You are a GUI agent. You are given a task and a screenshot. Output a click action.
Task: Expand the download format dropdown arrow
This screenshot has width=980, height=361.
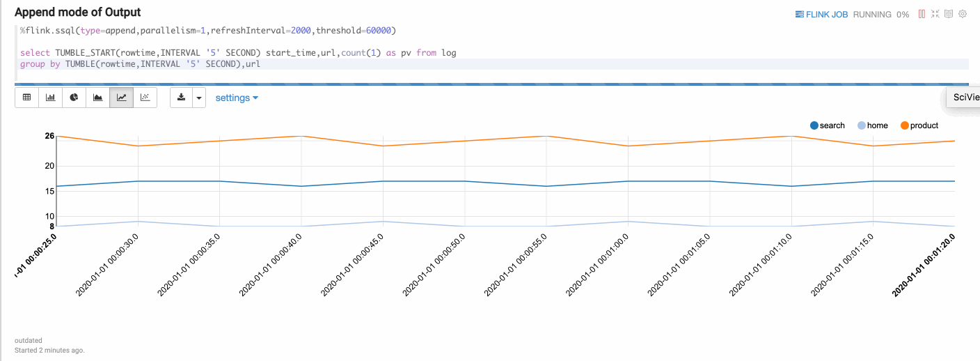pos(199,98)
